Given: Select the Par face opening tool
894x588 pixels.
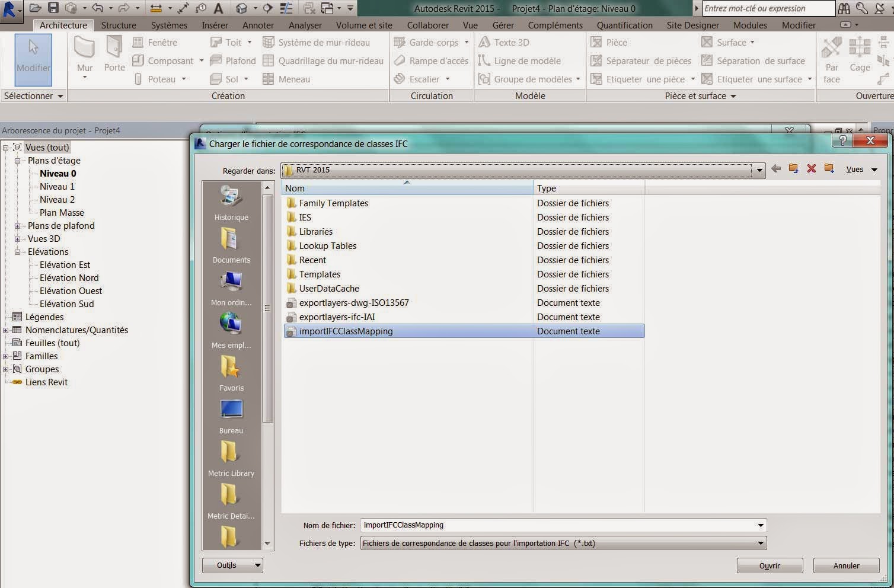Looking at the screenshot, I should 832,60.
